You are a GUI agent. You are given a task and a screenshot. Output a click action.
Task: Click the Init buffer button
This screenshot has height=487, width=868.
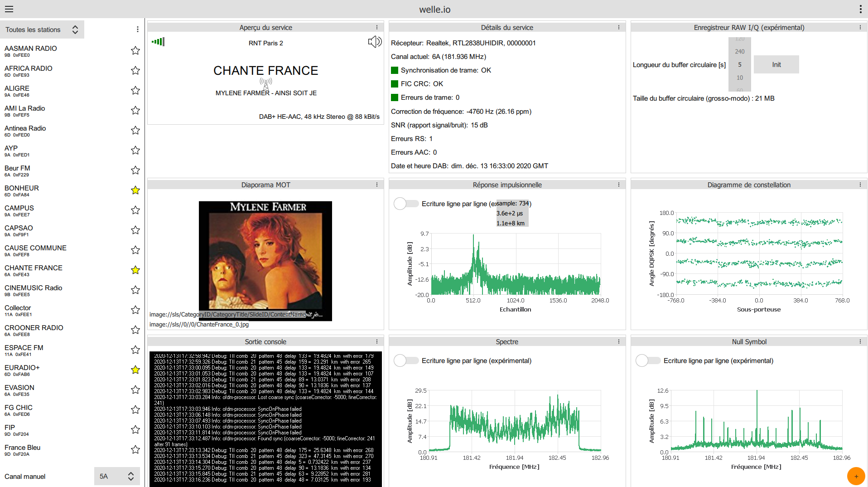coord(776,64)
